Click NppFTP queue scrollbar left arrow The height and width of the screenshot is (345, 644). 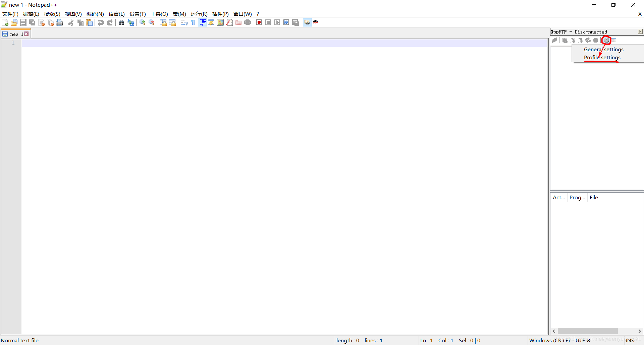[x=554, y=331]
